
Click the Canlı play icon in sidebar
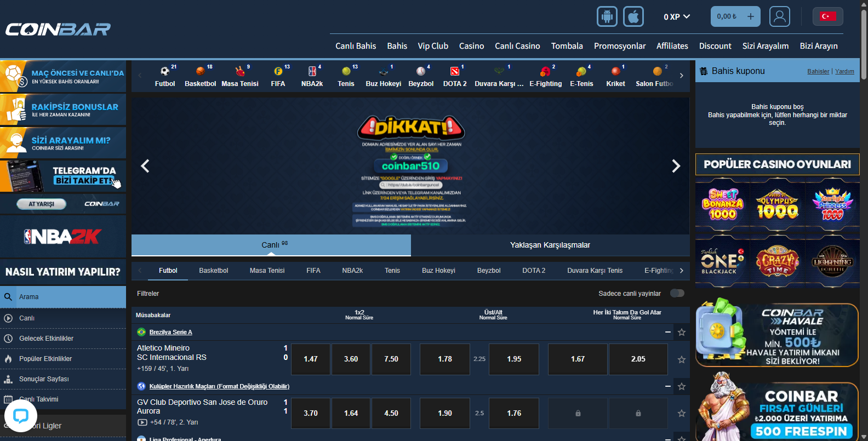8,318
